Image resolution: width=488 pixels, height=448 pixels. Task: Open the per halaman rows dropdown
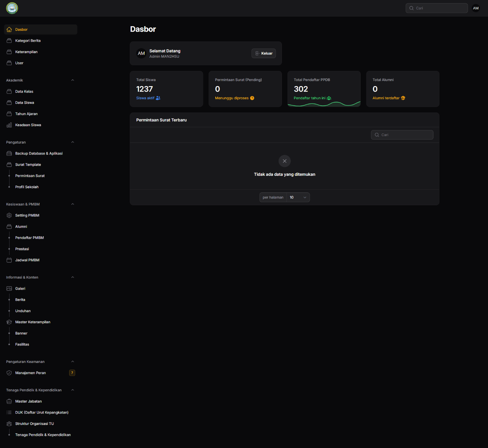(x=298, y=197)
